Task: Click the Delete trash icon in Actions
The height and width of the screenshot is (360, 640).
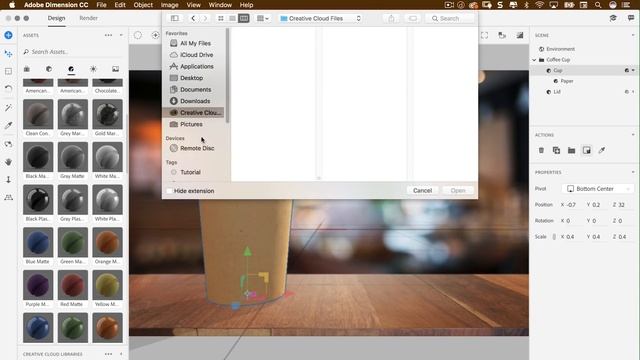Action: [541, 150]
